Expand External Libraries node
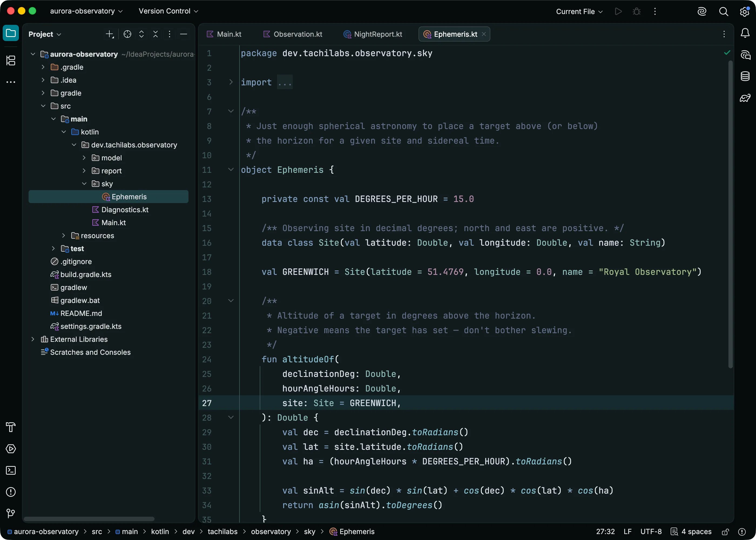This screenshot has height=540, width=756. [33, 339]
